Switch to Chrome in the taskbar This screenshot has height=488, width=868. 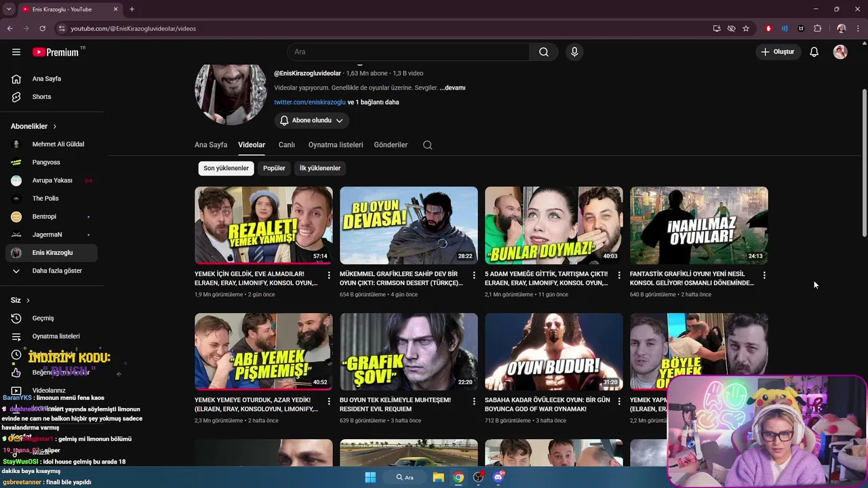point(458,477)
